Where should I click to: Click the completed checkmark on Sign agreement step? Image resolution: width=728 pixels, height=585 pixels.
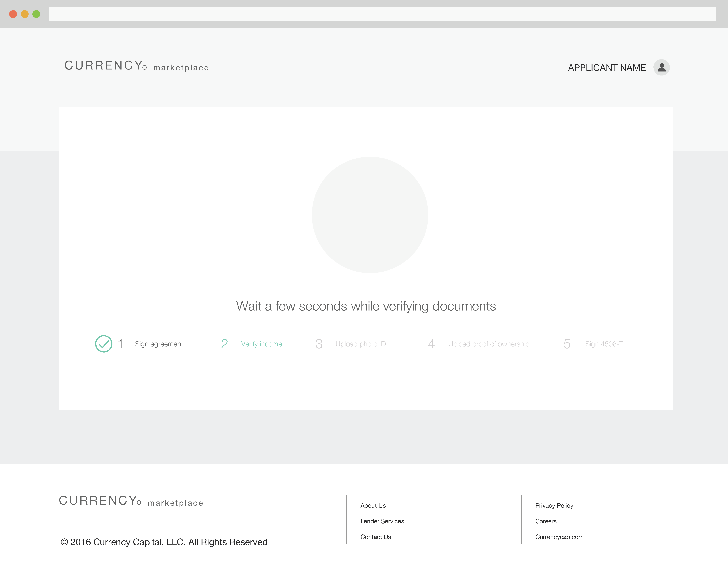click(104, 344)
